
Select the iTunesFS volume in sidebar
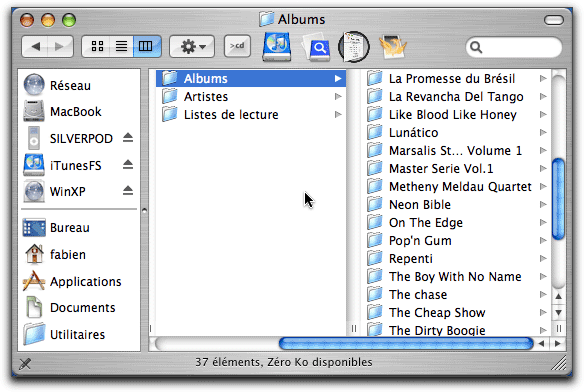pos(62,165)
